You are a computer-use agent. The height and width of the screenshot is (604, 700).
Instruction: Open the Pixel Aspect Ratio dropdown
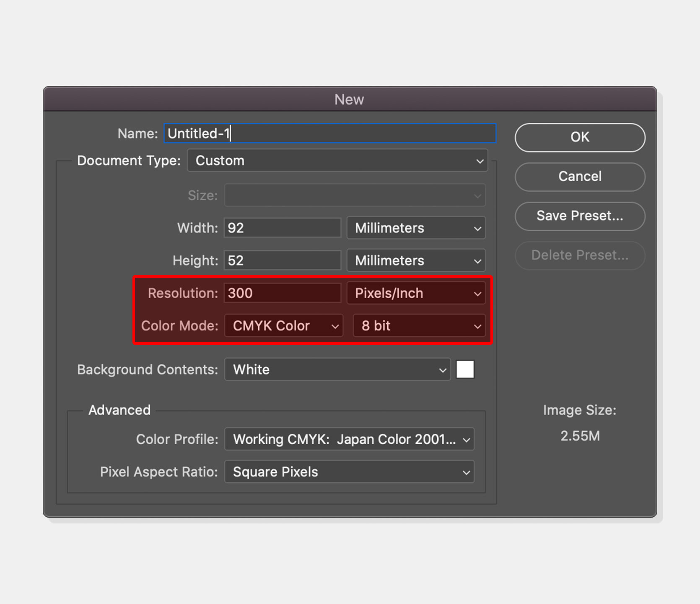[349, 472]
